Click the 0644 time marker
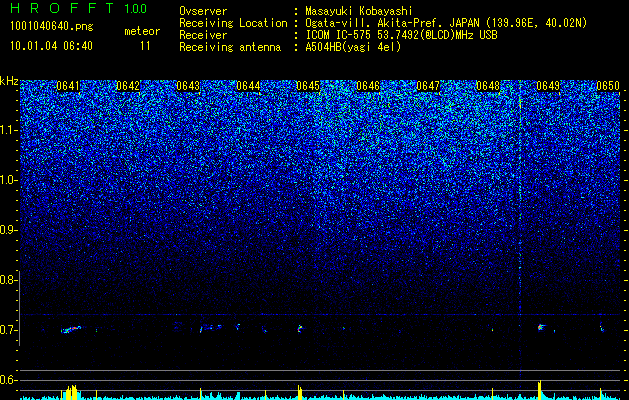The height and width of the screenshot is (400, 629). (x=248, y=86)
